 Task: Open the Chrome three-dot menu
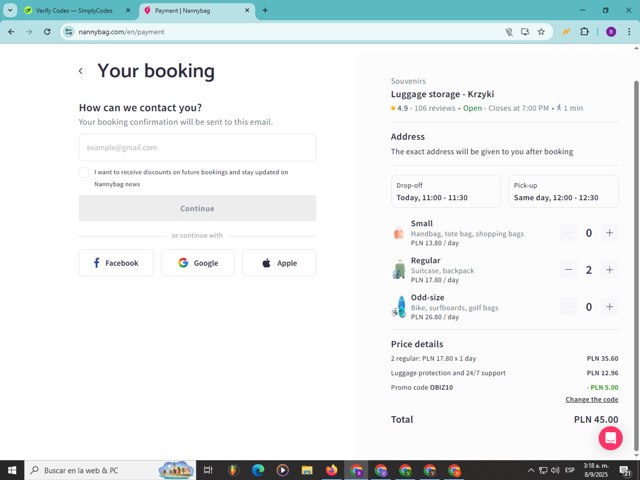pos(629,32)
